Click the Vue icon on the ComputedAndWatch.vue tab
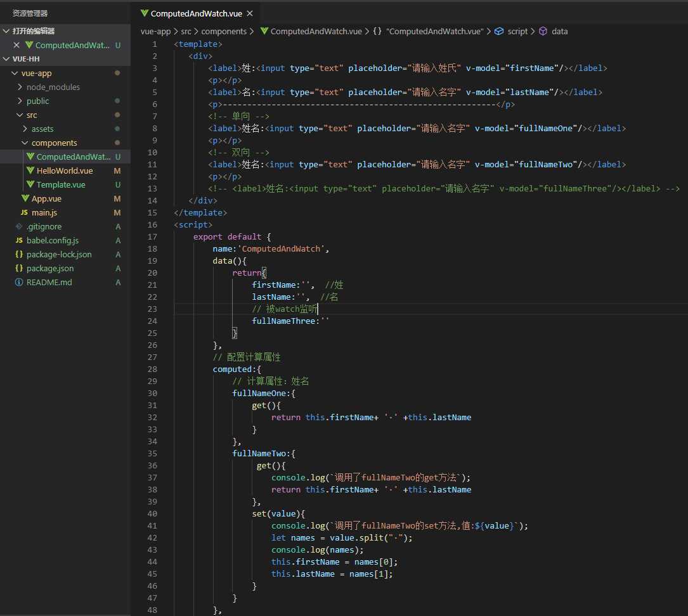This screenshot has height=616, width=688. 145,13
